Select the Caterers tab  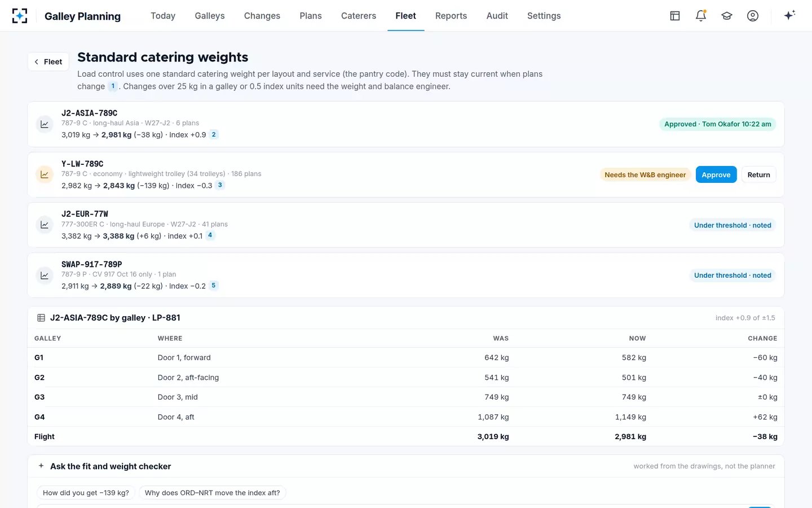point(359,16)
